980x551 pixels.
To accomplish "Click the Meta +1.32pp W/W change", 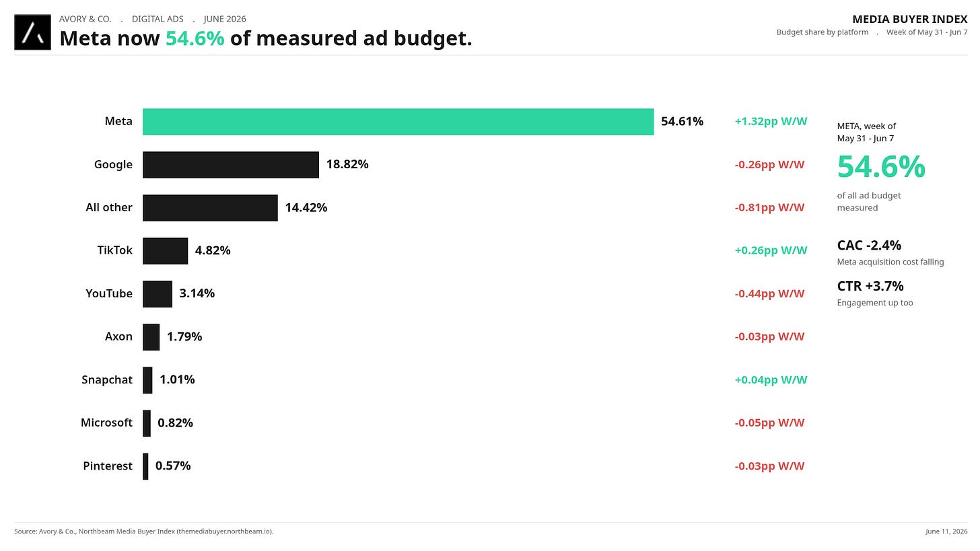I will (x=771, y=122).
